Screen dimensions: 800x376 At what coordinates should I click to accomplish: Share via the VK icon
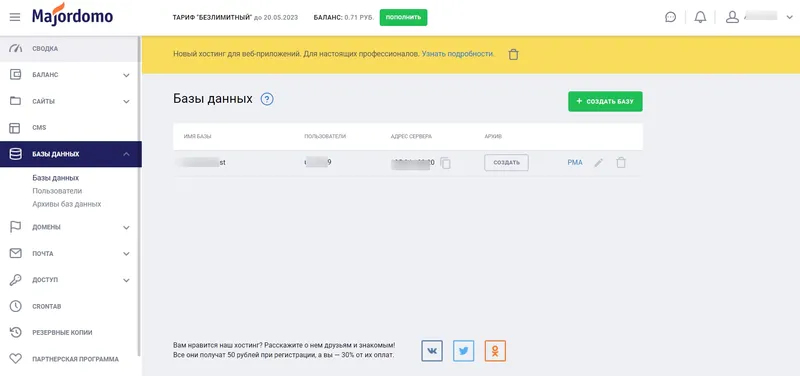(x=432, y=351)
